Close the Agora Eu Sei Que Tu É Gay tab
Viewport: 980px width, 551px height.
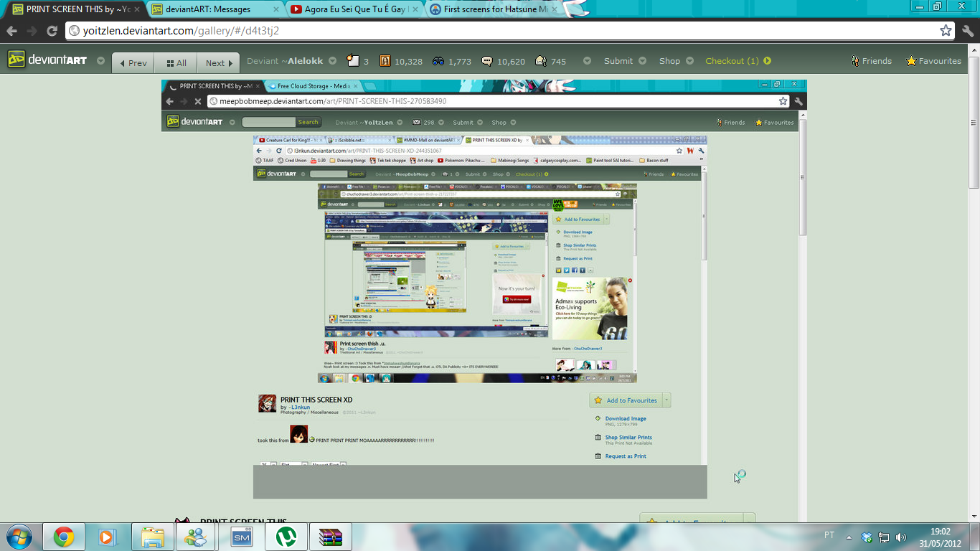point(415,9)
